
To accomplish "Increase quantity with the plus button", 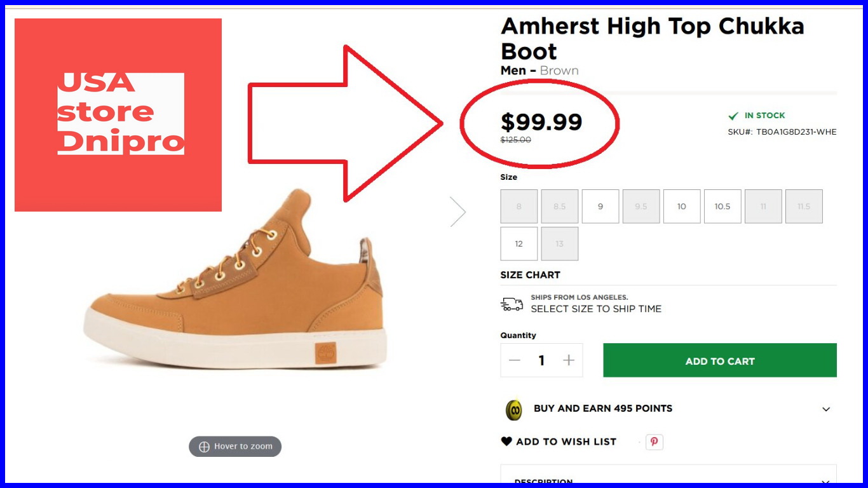I will click(x=569, y=361).
